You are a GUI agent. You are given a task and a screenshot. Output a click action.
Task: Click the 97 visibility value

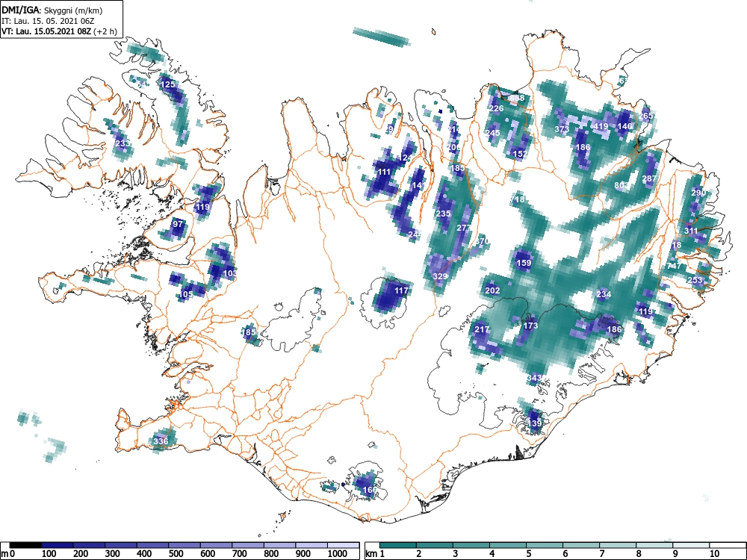[x=178, y=224]
